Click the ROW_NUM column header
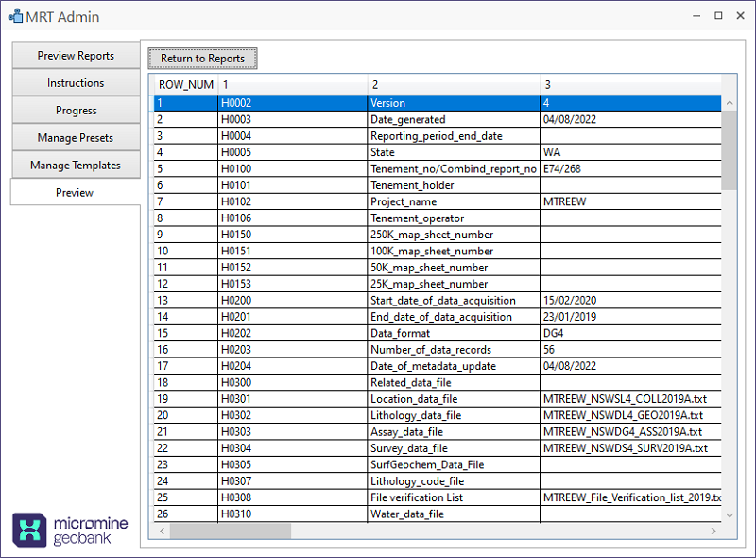The width and height of the screenshot is (756, 558). coord(185,85)
